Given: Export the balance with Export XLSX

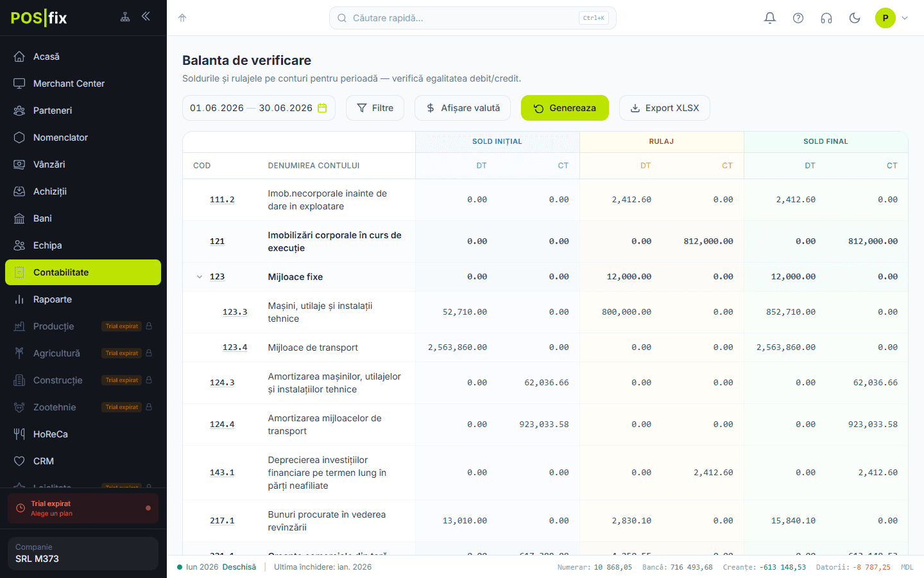Looking at the screenshot, I should [x=665, y=108].
